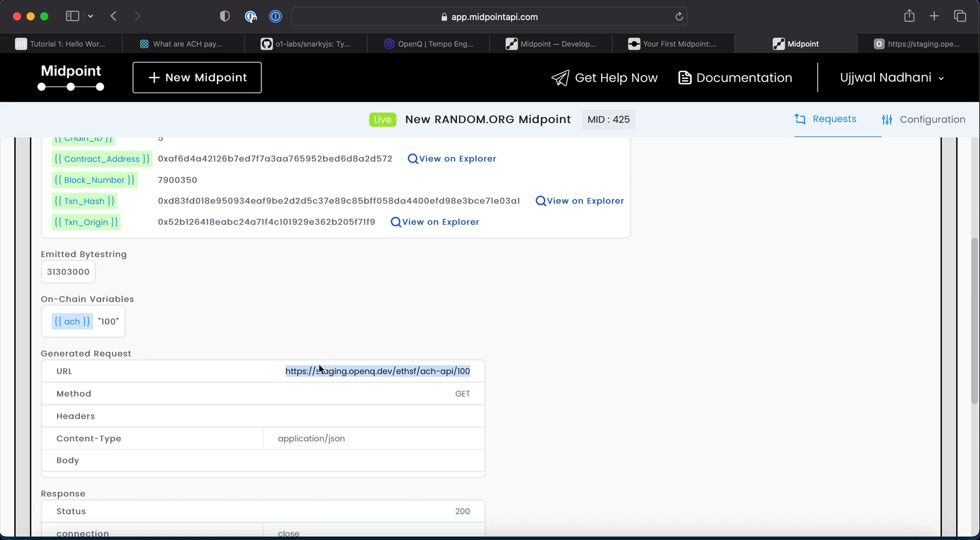The width and height of the screenshot is (980, 540).
Task: Reload the page with the refresh icon
Action: [679, 17]
